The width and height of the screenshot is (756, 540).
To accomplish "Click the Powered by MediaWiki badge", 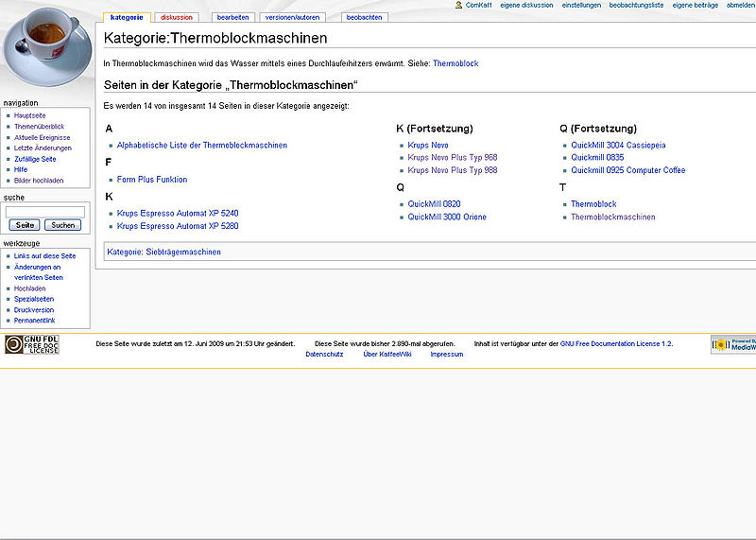I will [x=733, y=344].
